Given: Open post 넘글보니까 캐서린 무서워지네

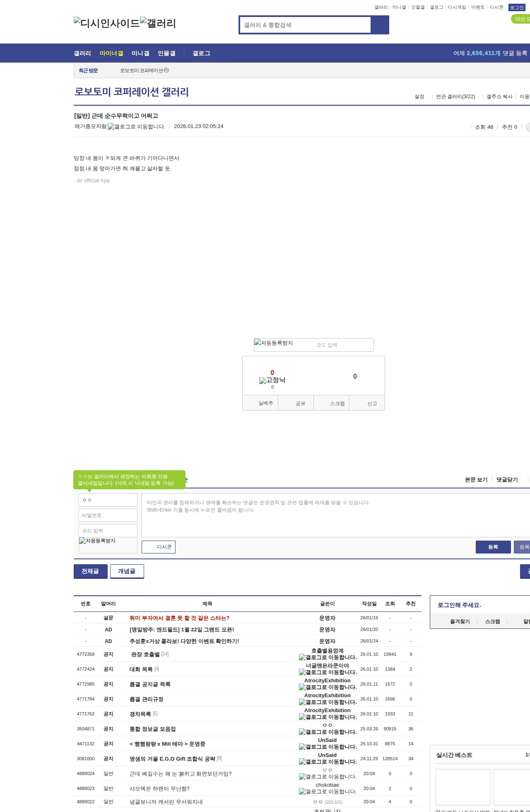Looking at the screenshot, I should point(166,802).
